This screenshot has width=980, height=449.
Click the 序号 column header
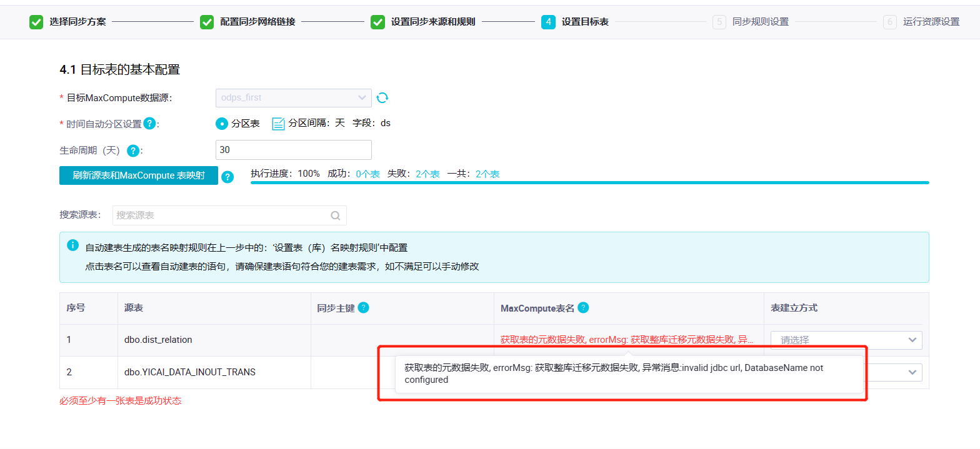pos(76,308)
